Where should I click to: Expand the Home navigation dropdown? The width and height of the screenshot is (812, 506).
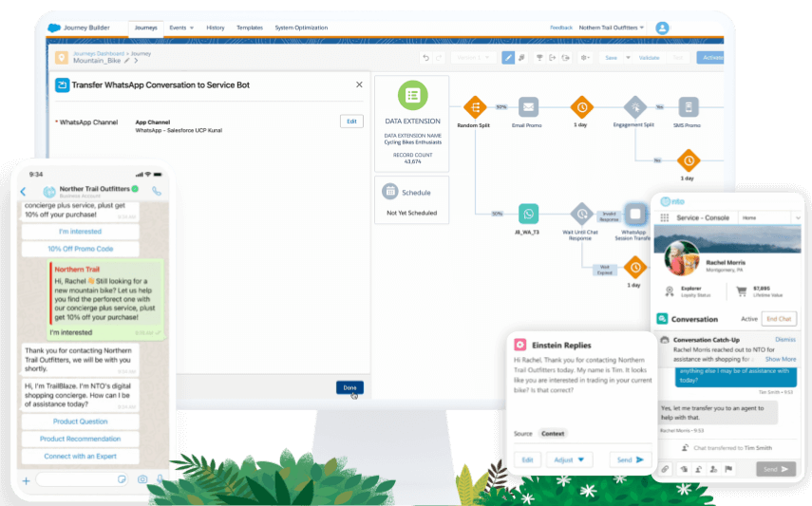click(798, 218)
